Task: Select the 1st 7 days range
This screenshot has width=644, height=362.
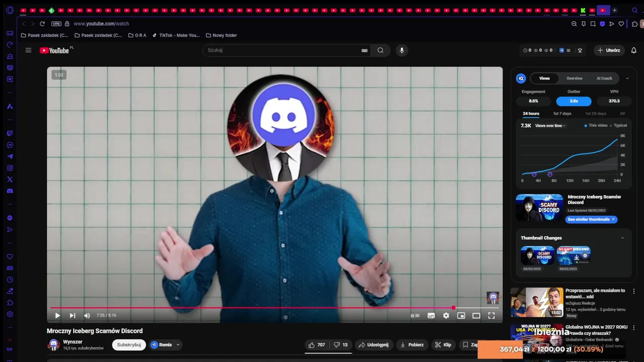Action: click(562, 114)
